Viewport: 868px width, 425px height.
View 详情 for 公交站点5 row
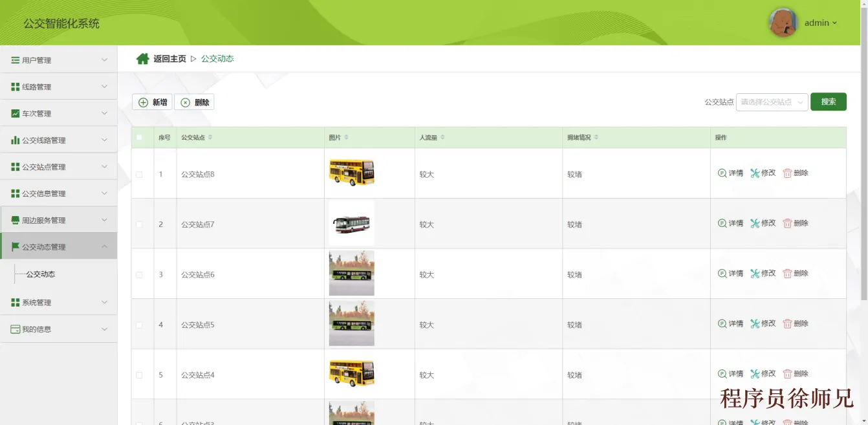point(731,323)
